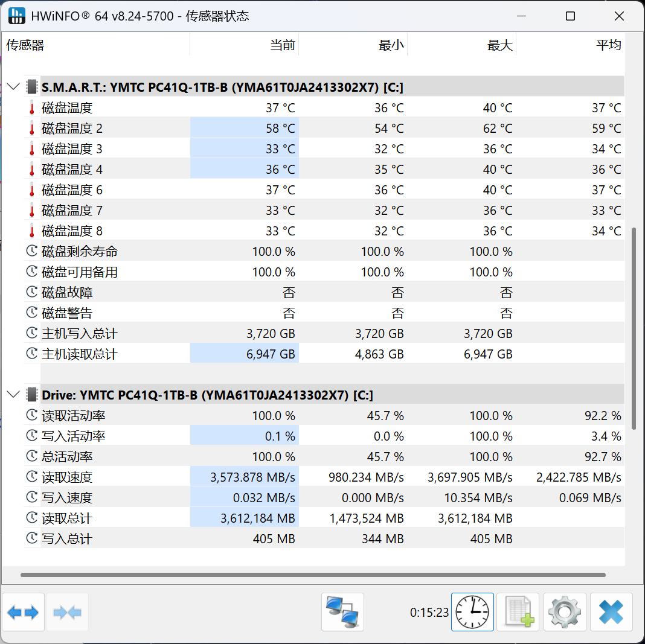Click the HWiNFO app icon in title bar
The height and width of the screenshot is (644, 645).
coord(17,16)
